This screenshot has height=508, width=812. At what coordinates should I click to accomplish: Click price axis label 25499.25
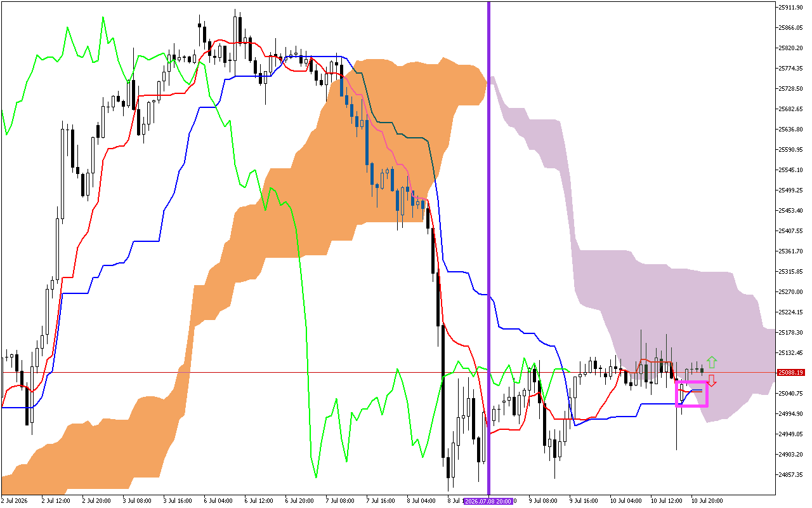(x=792, y=190)
